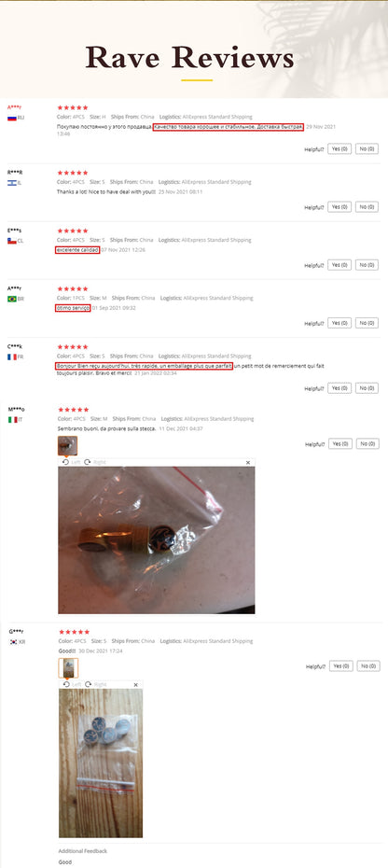Screen dimensions: 388x868
Task: Click rotate Left icon on M***o's photo
Action: coord(66,462)
